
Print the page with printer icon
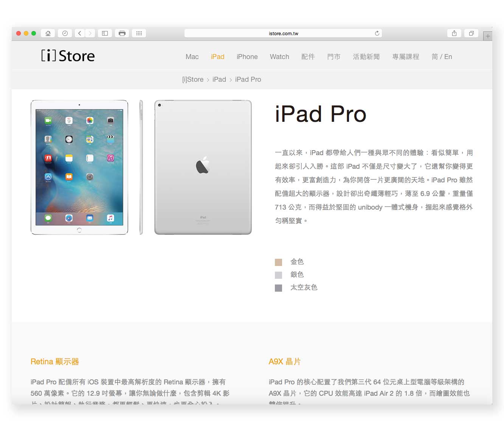(122, 33)
